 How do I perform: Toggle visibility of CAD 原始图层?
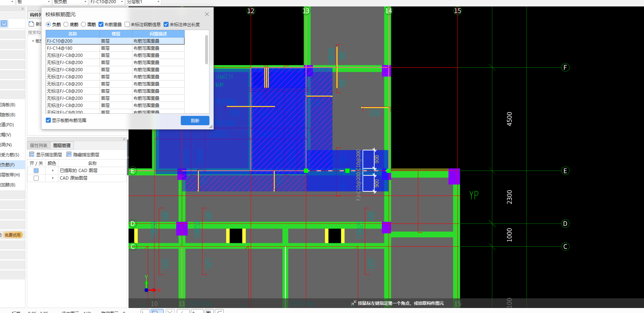pos(36,178)
